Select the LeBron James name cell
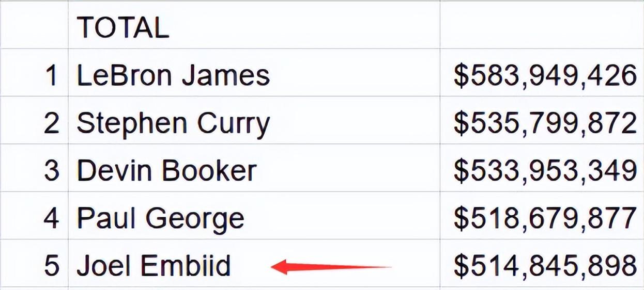644x290 pixels. coord(173,75)
